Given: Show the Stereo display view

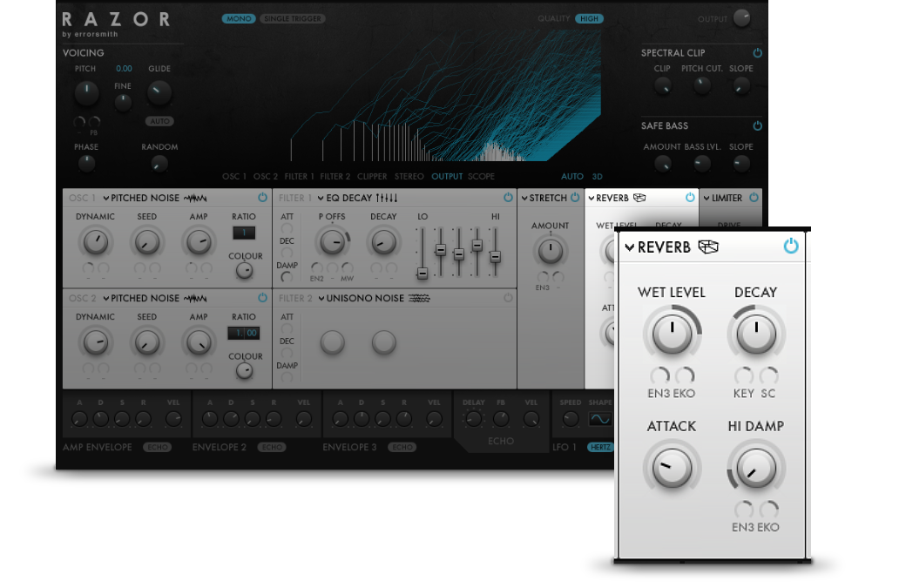Looking at the screenshot, I should tap(409, 177).
